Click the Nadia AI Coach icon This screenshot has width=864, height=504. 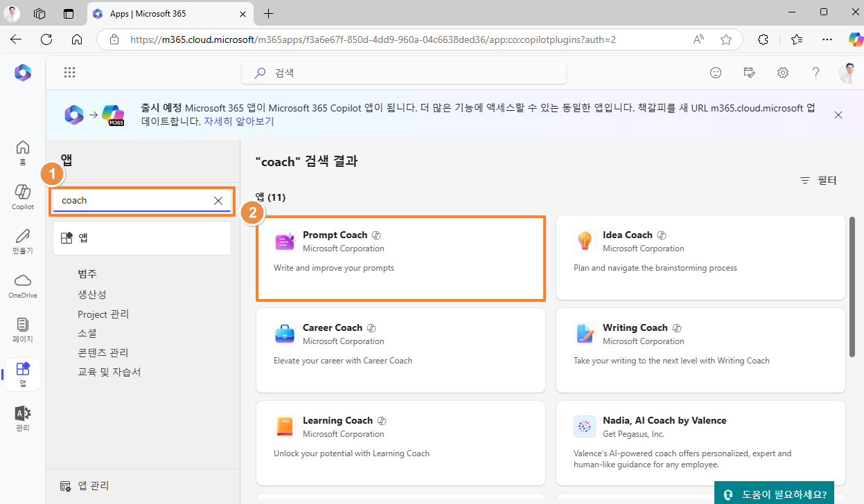point(585,426)
